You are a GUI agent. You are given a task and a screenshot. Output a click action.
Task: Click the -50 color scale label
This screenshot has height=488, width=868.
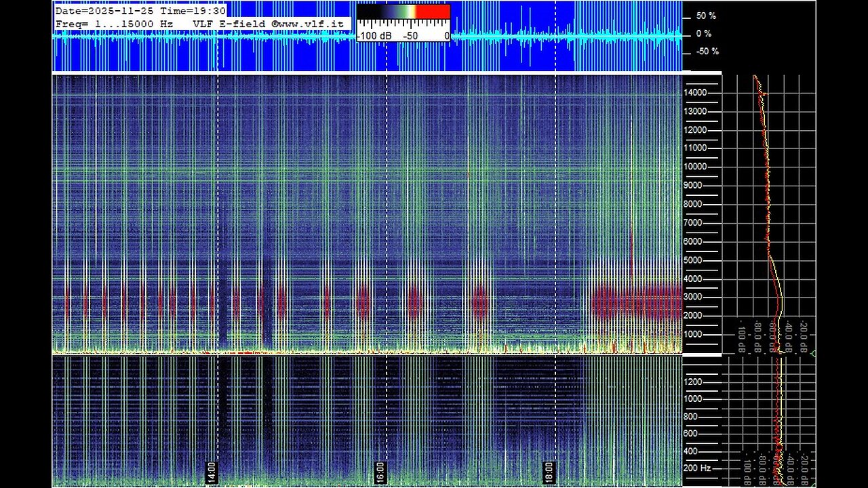(410, 35)
